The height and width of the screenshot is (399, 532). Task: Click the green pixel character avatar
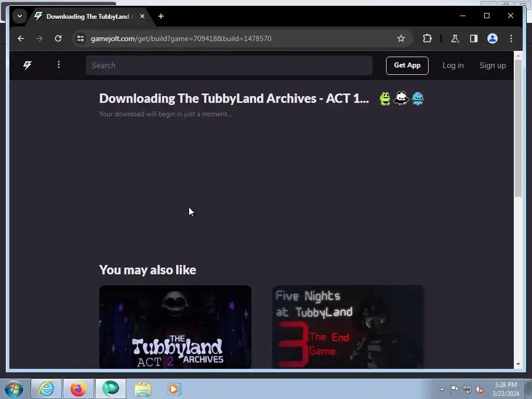click(x=385, y=99)
